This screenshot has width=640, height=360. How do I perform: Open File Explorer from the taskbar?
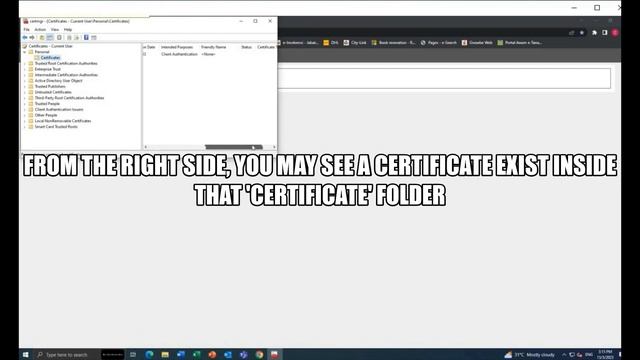point(165,355)
